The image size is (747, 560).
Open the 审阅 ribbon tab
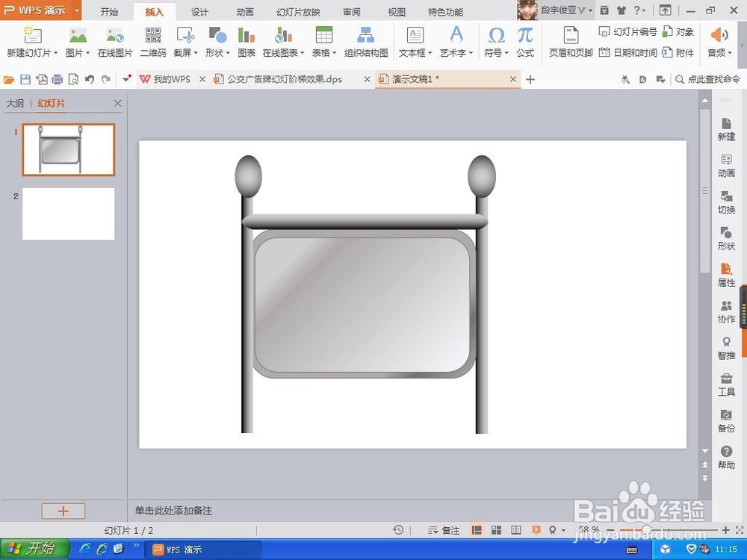[x=352, y=12]
